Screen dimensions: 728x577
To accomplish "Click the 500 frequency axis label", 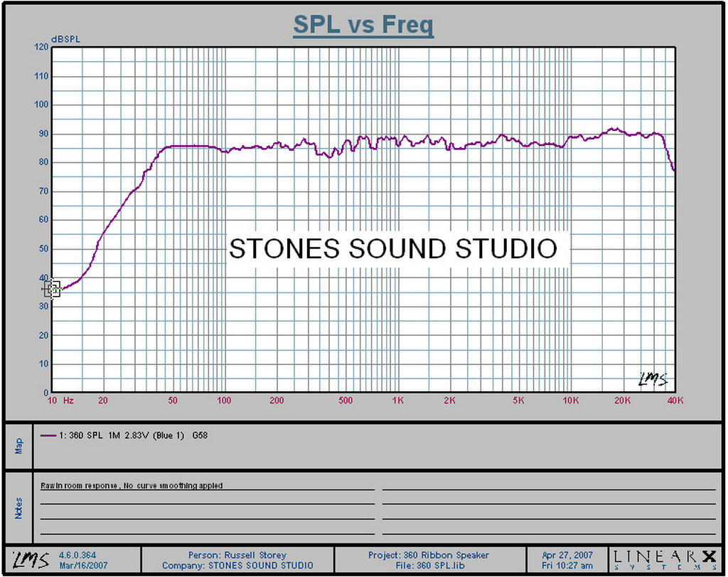I will [x=346, y=401].
